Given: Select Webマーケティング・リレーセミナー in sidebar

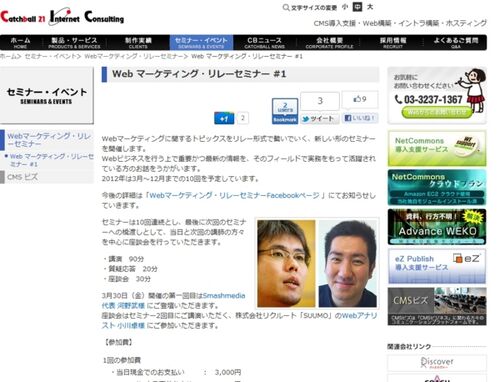Looking at the screenshot, I should (49, 140).
